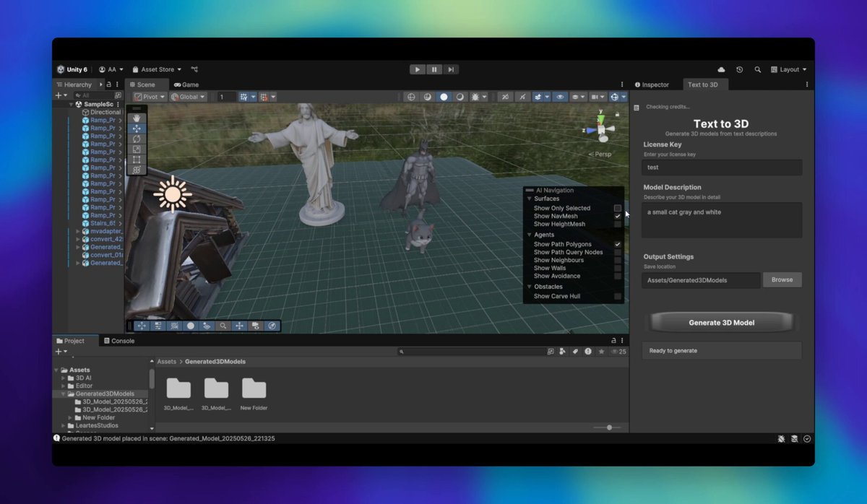
Task: Enable Show Carve Hull checkbox
Action: (x=618, y=296)
